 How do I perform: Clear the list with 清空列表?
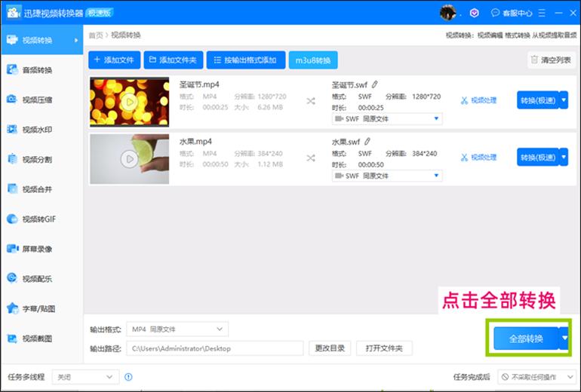point(551,60)
